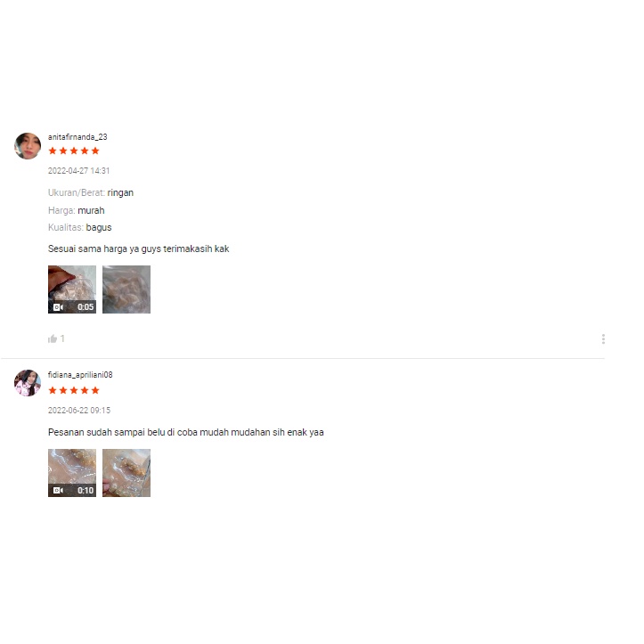Viewport: 644px width, 644px height.
Task: Click the like count number 1
Action: pyautogui.click(x=62, y=338)
